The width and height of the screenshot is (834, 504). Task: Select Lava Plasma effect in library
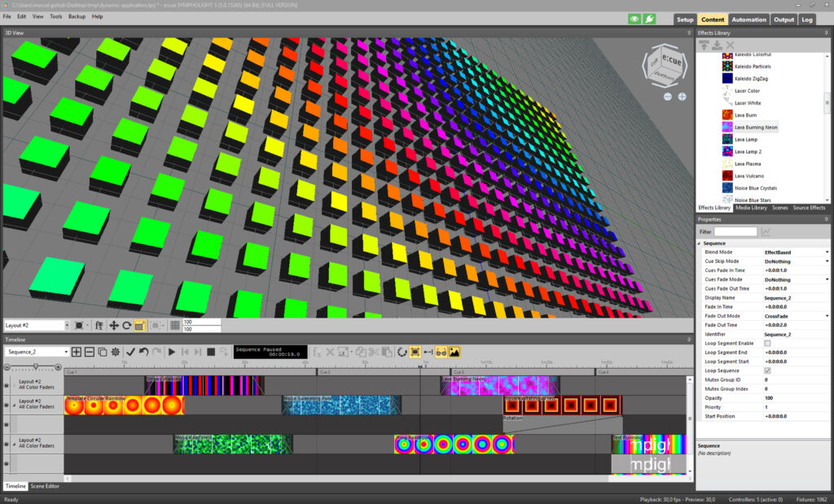point(747,164)
